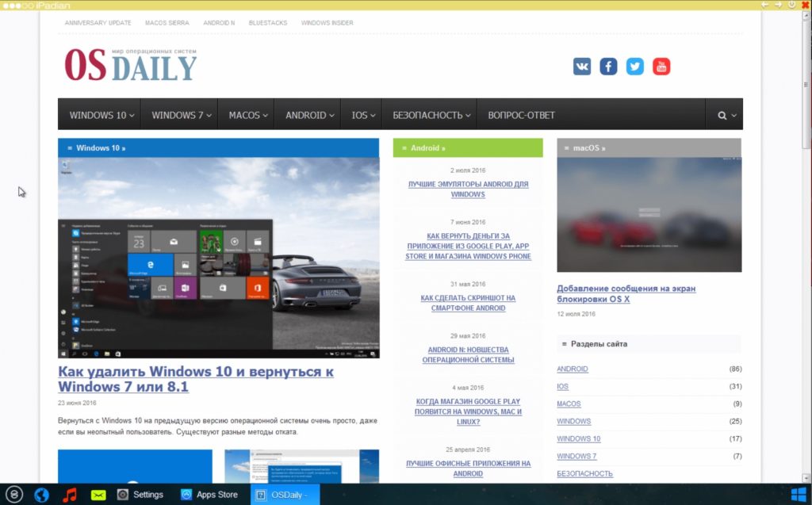This screenshot has width=812, height=505.
Task: Go forward using iPadian's forward arrow
Action: [778, 5]
